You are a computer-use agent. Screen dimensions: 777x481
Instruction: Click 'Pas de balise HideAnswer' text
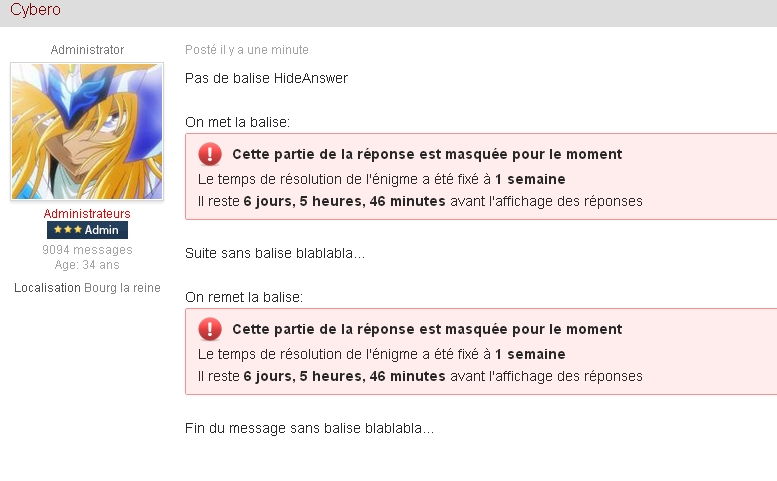[267, 78]
